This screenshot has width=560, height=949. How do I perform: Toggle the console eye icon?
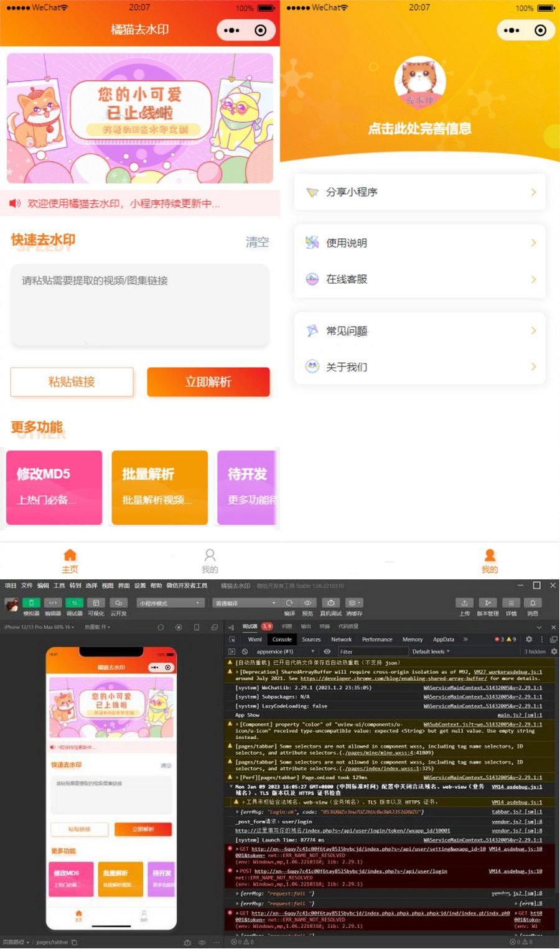[327, 651]
